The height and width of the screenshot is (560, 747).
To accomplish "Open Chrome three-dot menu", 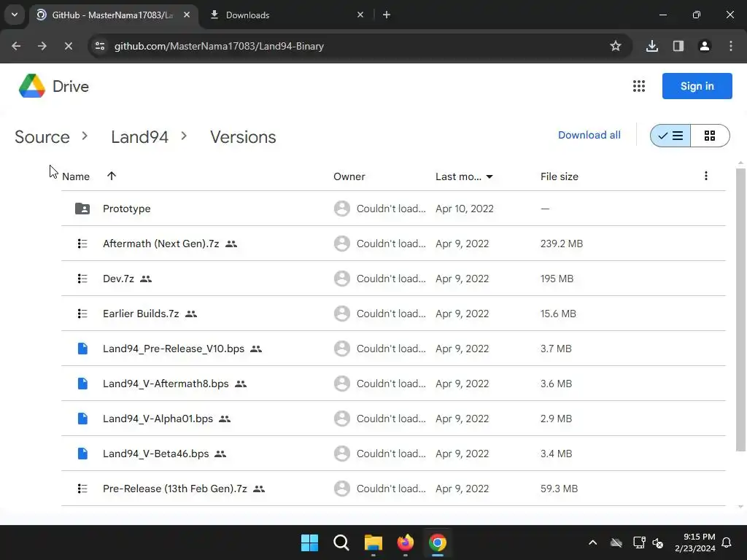I will [731, 46].
